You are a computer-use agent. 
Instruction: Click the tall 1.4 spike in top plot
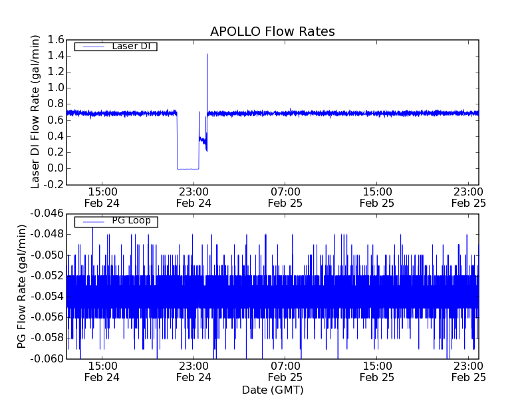point(207,57)
